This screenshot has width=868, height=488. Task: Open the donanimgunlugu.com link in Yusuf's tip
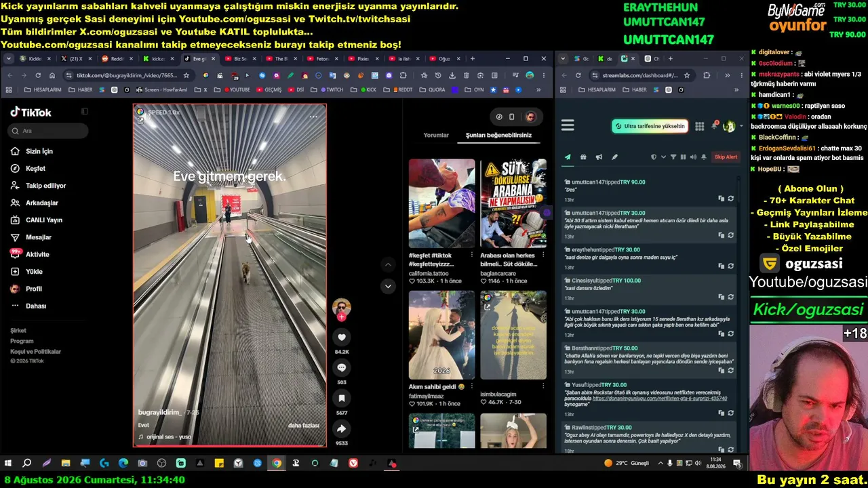(x=660, y=399)
